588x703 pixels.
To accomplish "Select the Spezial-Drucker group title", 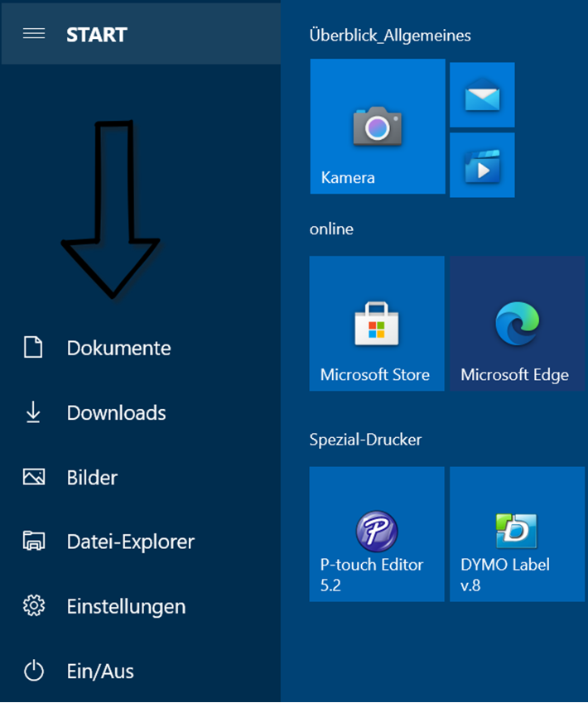I will click(x=365, y=440).
